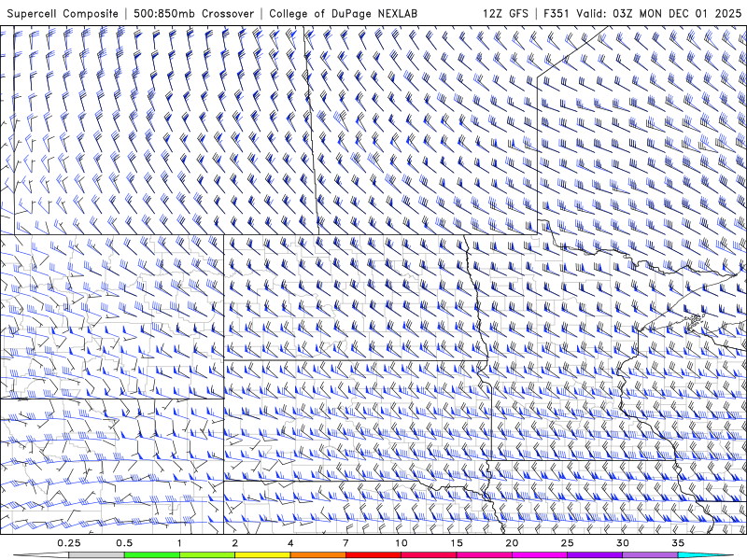Click the '7' color scale label
This screenshot has width=747, height=560.
point(345,543)
